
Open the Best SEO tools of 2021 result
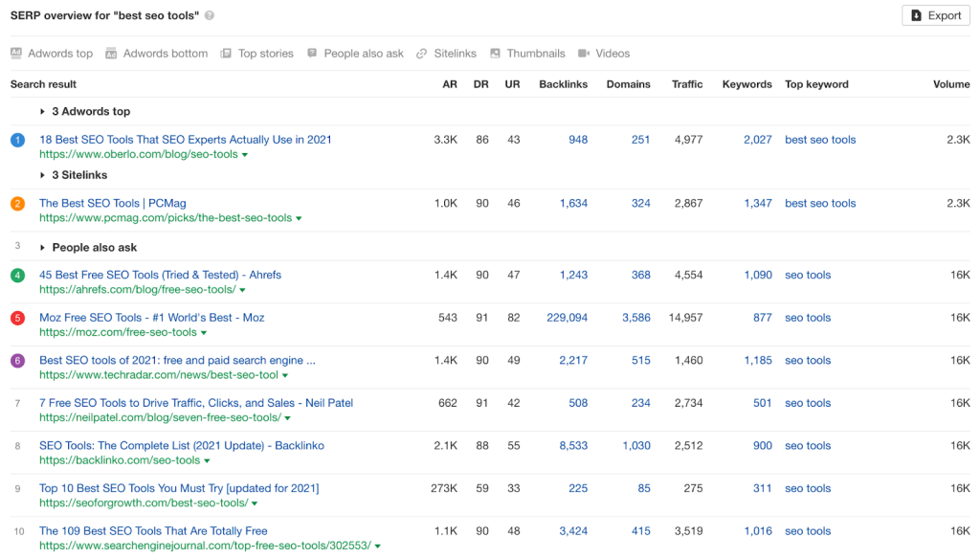(177, 360)
